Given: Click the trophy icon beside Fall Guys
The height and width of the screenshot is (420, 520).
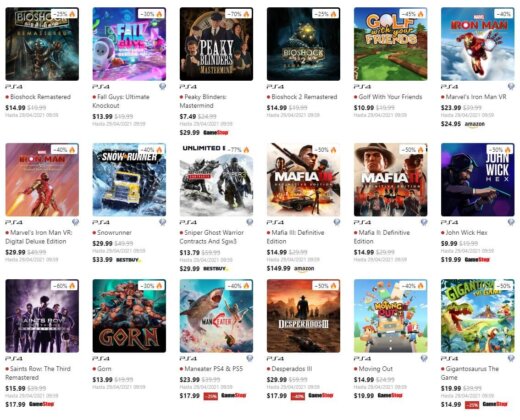Looking at the screenshot, I should point(162,87).
